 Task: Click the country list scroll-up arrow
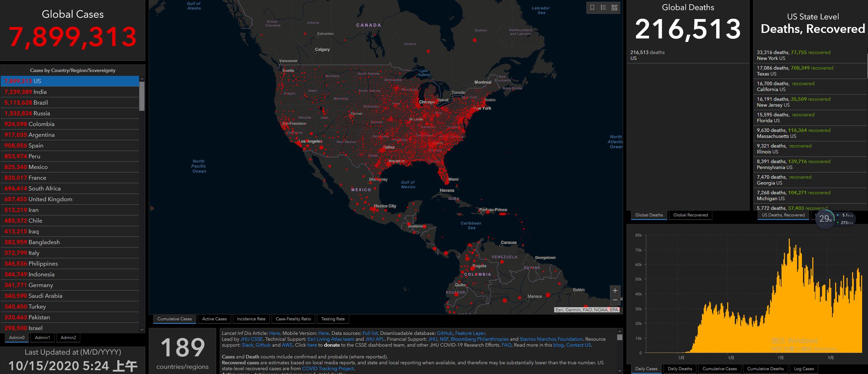pyautogui.click(x=142, y=79)
